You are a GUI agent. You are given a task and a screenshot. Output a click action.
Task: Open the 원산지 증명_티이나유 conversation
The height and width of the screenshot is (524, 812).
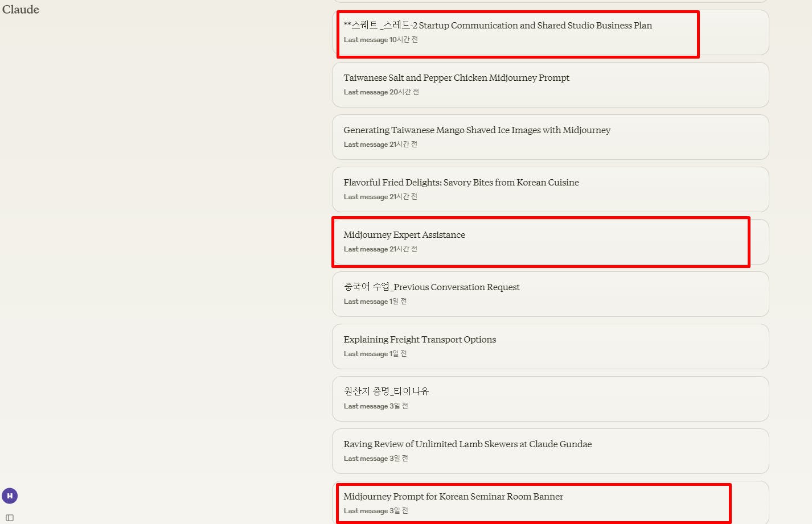(551, 399)
